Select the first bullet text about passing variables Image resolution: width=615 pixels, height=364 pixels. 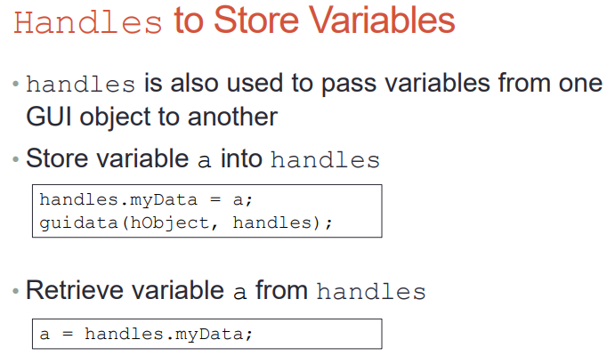[x=314, y=100]
